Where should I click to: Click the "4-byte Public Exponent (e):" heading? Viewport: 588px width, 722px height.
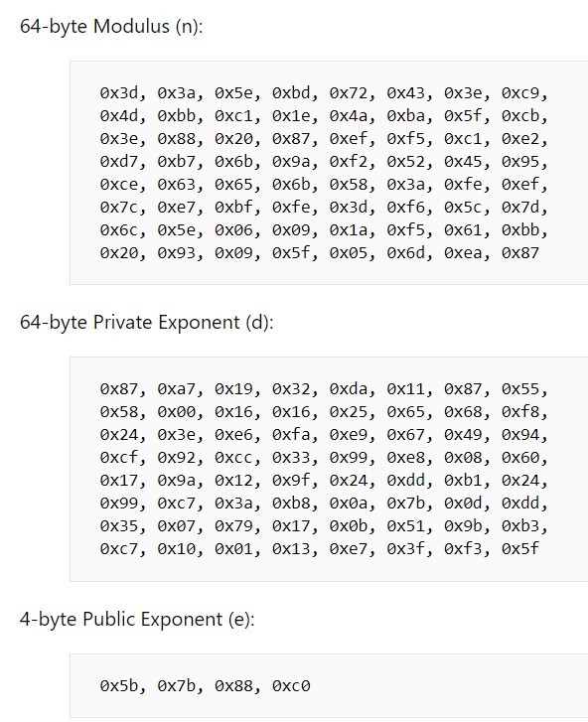click(137, 619)
